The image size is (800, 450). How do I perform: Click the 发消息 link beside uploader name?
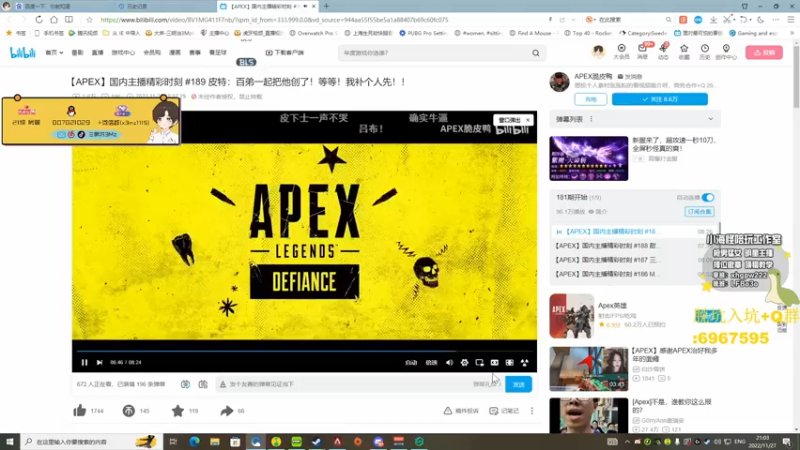630,77
